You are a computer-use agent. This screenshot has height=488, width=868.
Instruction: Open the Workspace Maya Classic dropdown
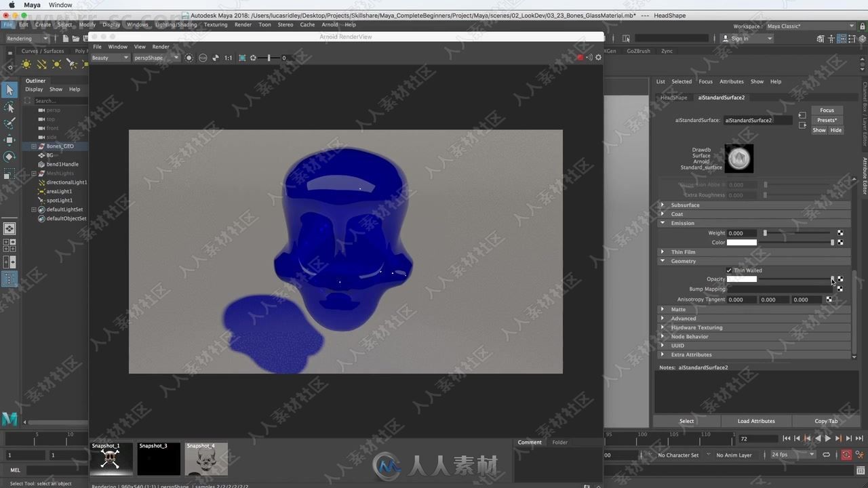811,26
